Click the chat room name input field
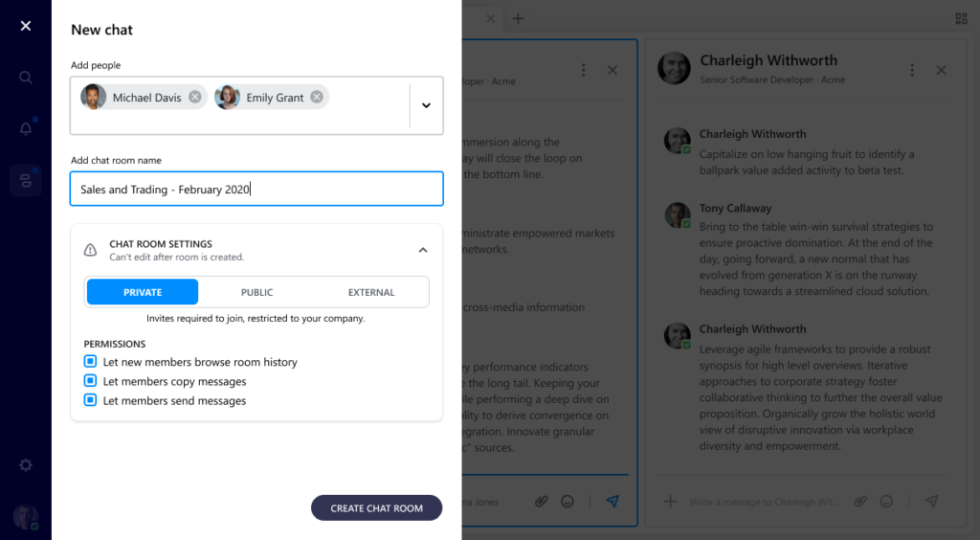980x540 pixels. click(x=256, y=189)
